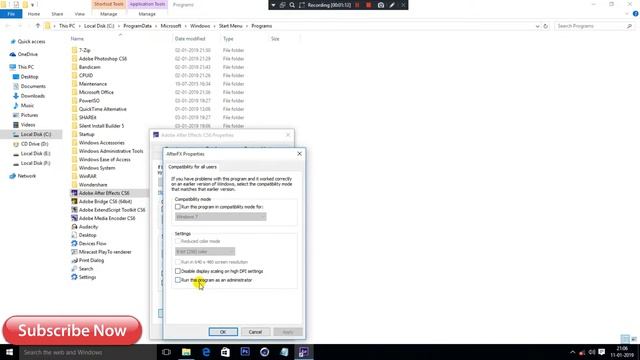
Task: Select the CPUID folder
Action: point(86,76)
